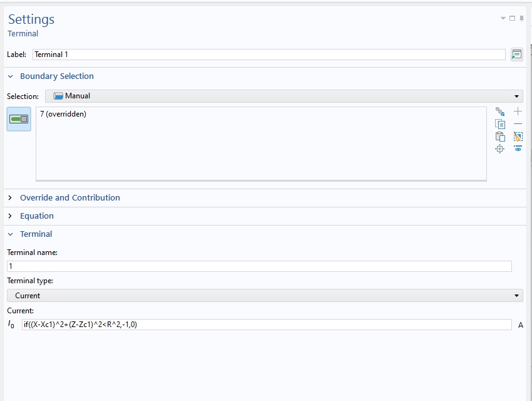Image resolution: width=532 pixels, height=401 pixels.
Task: Pin the Settings window
Action: pyautogui.click(x=522, y=19)
